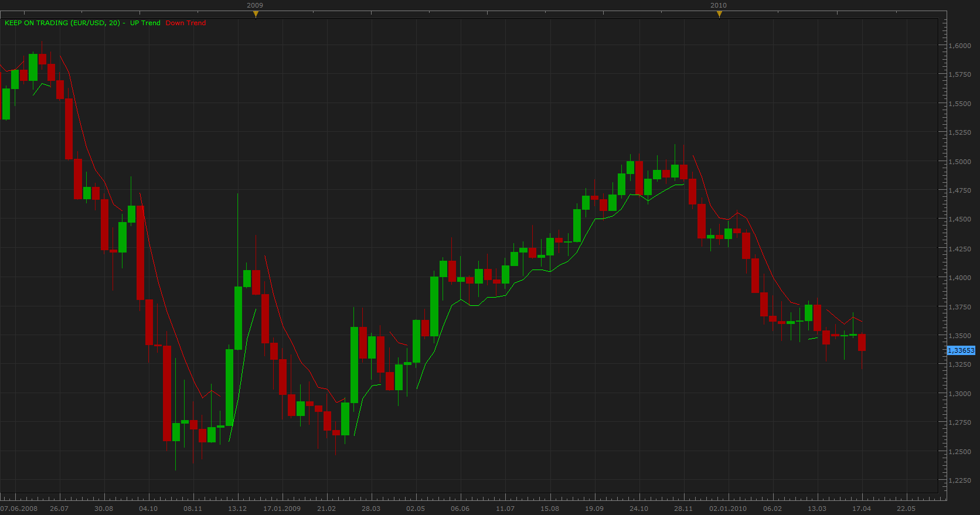Click the 02.01.2010 date label

tap(728, 509)
